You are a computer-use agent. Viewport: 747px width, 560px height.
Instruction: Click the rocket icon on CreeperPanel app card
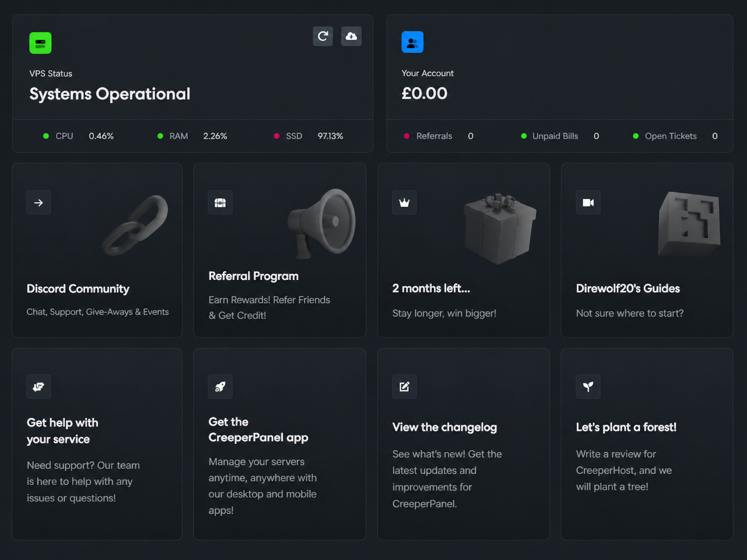point(220,387)
